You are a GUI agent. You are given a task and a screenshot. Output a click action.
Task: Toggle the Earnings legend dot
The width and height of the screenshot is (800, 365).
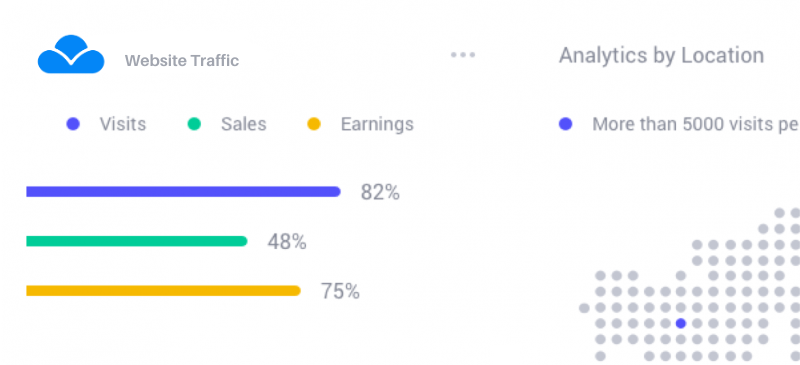click(314, 124)
